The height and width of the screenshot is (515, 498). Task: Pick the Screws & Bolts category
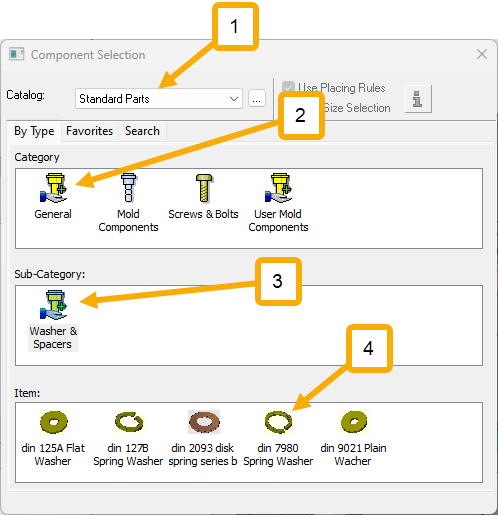tap(204, 188)
